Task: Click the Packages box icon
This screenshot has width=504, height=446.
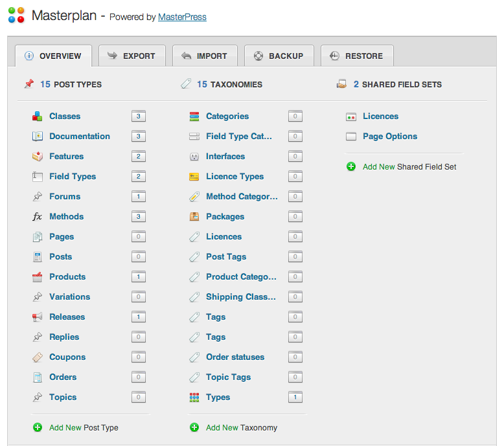Action: tap(194, 216)
